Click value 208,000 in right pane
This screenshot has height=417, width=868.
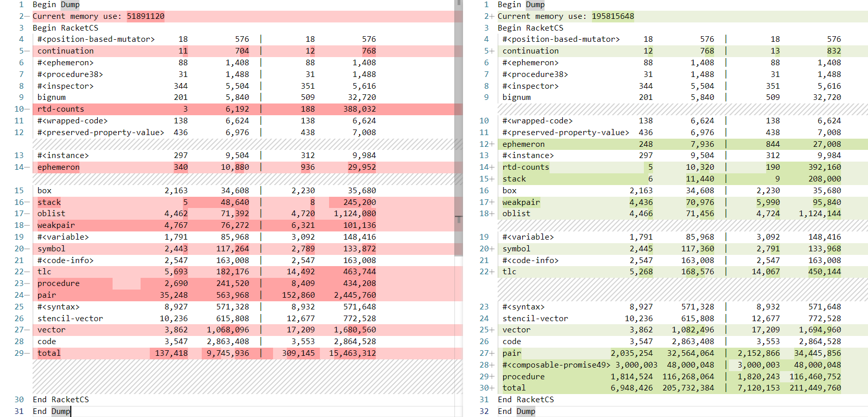(x=824, y=179)
